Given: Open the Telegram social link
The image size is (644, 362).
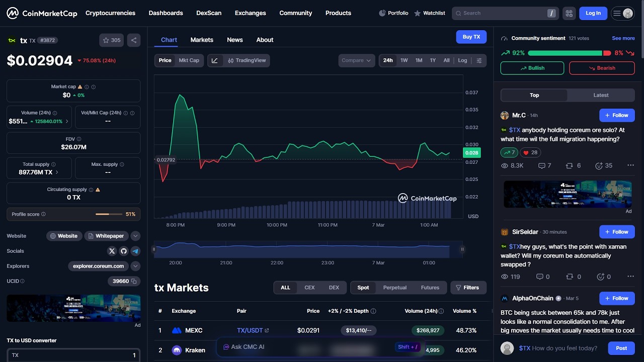Looking at the screenshot, I should coord(135,251).
